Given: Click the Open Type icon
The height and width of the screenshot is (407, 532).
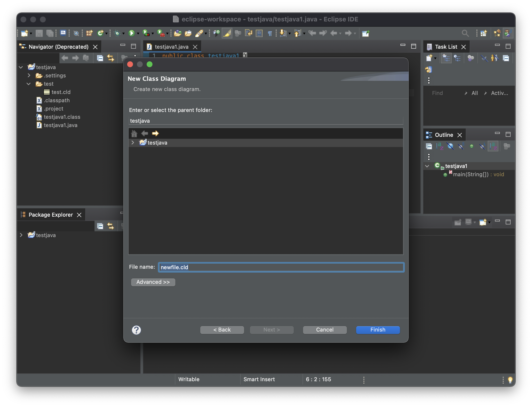Looking at the screenshot, I should (x=178, y=33).
